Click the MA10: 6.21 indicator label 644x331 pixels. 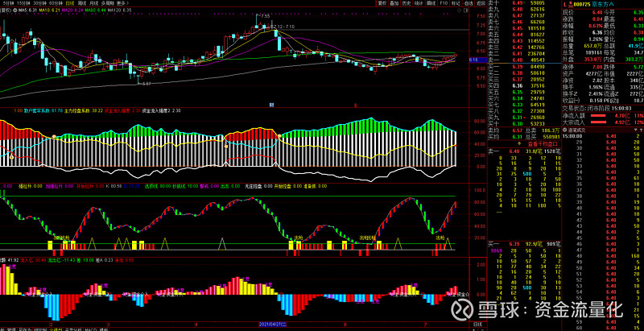tap(49, 10)
